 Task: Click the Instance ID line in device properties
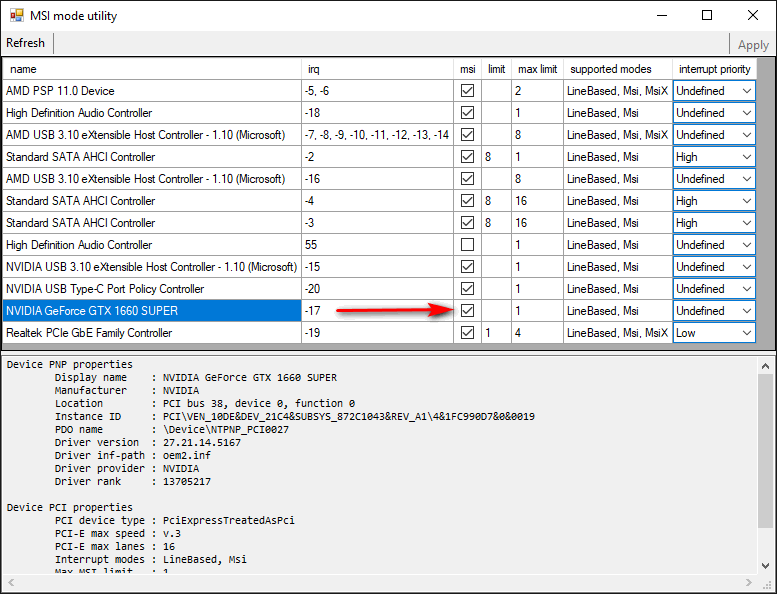pyautogui.click(x=295, y=416)
